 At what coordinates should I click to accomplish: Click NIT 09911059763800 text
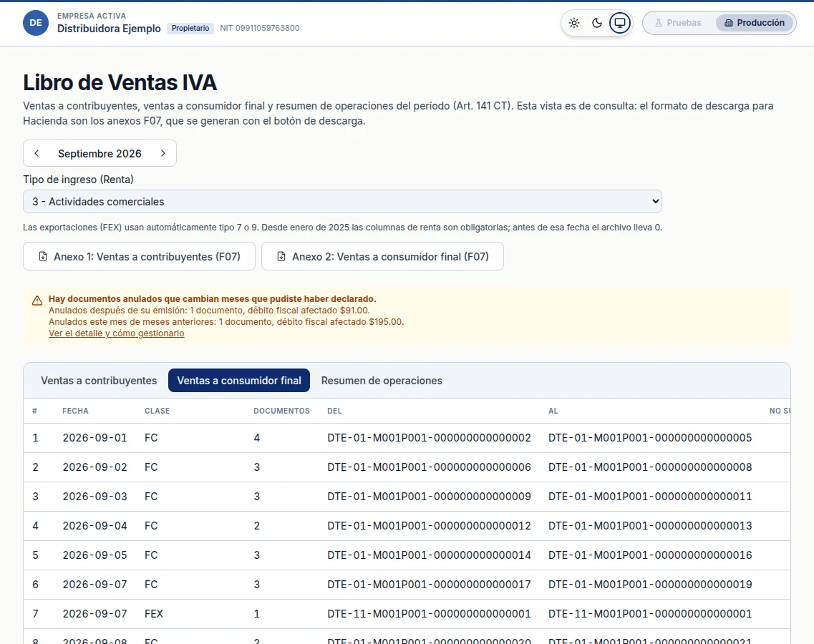pos(260,28)
